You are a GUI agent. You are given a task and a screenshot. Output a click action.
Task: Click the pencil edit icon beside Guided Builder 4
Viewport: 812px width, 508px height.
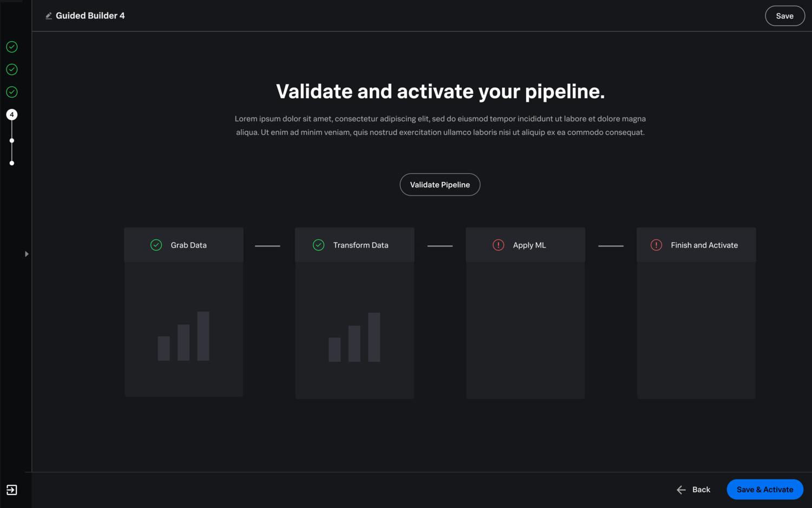click(49, 16)
